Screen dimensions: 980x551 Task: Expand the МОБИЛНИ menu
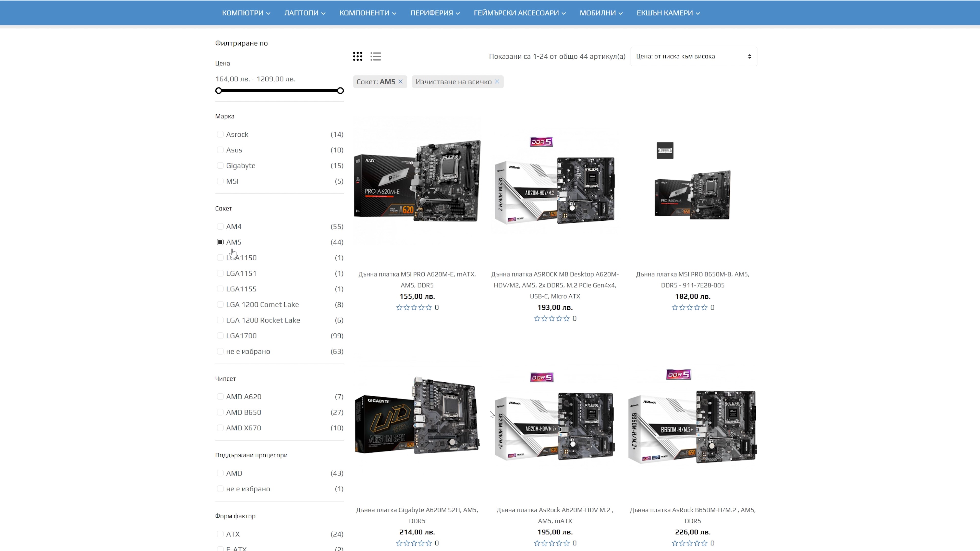601,13
